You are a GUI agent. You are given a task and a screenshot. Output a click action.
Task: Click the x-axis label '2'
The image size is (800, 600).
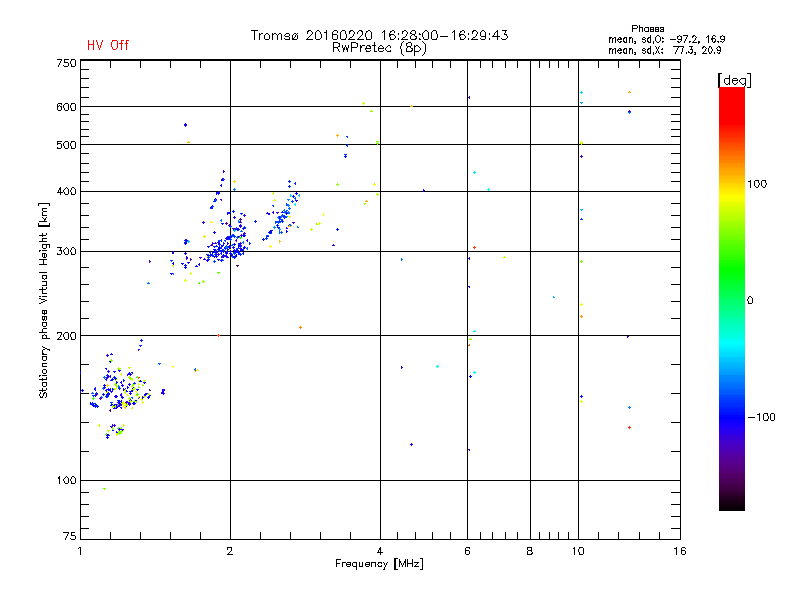point(230,551)
